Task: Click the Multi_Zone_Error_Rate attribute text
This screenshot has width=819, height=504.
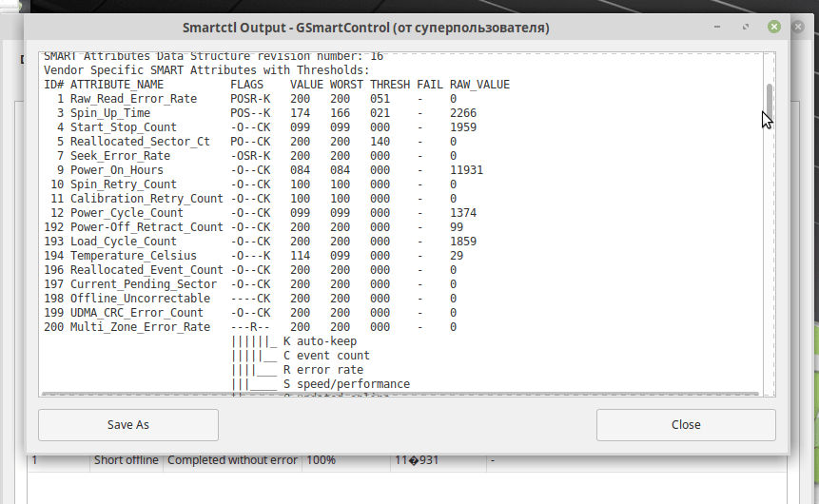Action: (x=140, y=327)
